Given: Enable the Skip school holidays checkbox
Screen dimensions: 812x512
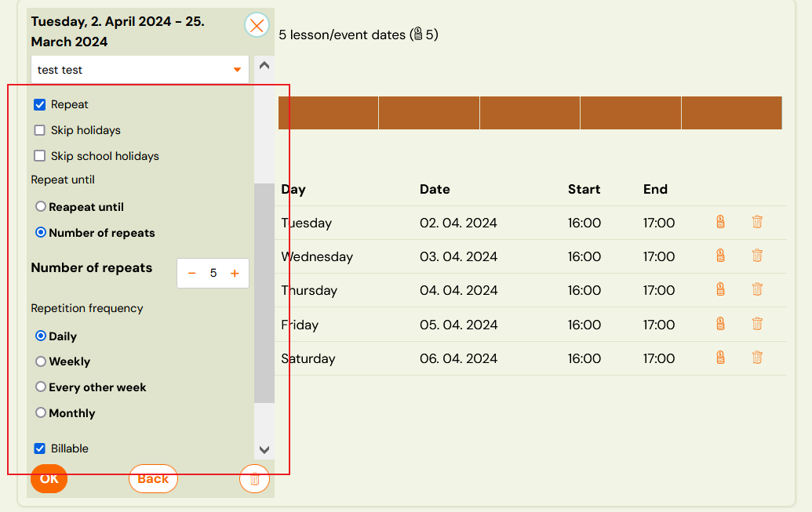Looking at the screenshot, I should (x=40, y=156).
